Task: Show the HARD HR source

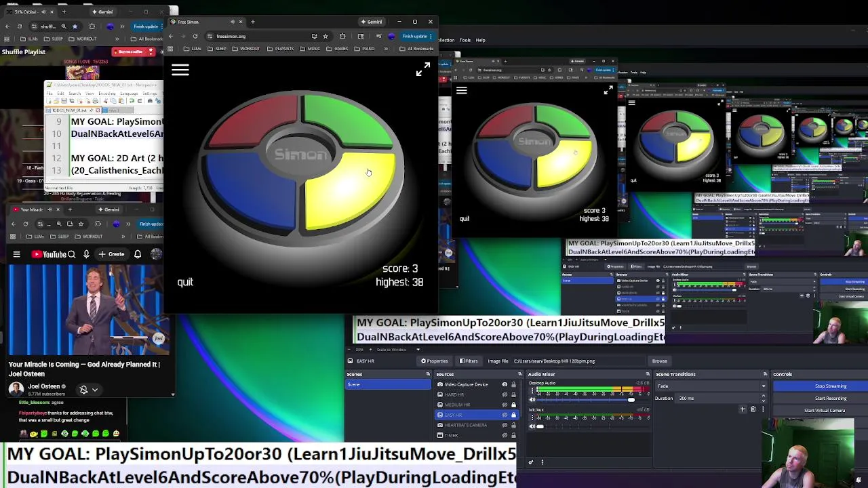Action: 505,394
